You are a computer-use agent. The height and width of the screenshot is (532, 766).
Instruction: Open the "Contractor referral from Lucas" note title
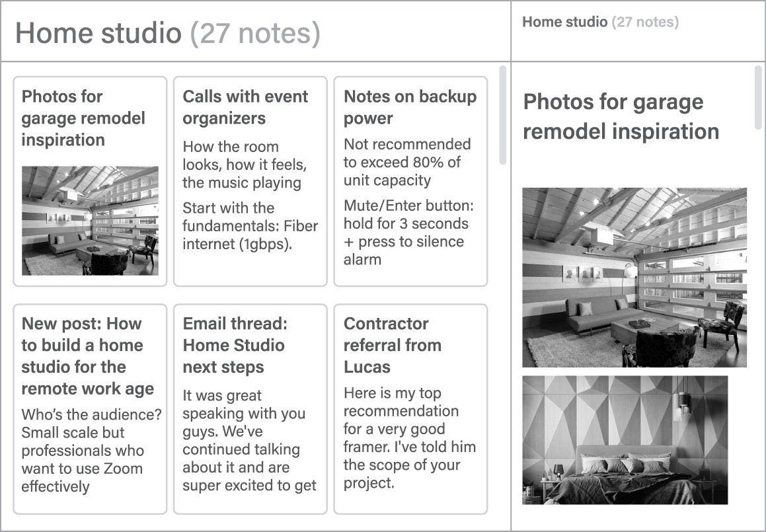[x=393, y=345]
